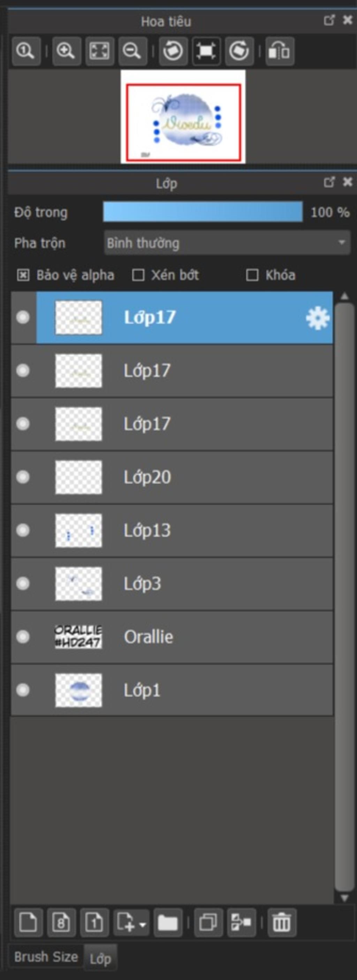Rotate canvas right in navigator
This screenshot has width=357, height=980.
(x=239, y=51)
